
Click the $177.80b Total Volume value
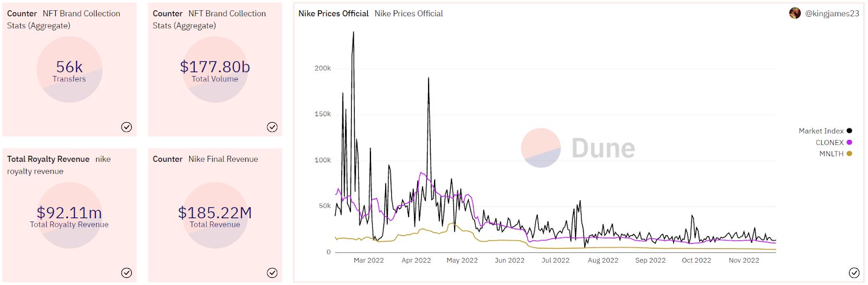[x=215, y=67]
